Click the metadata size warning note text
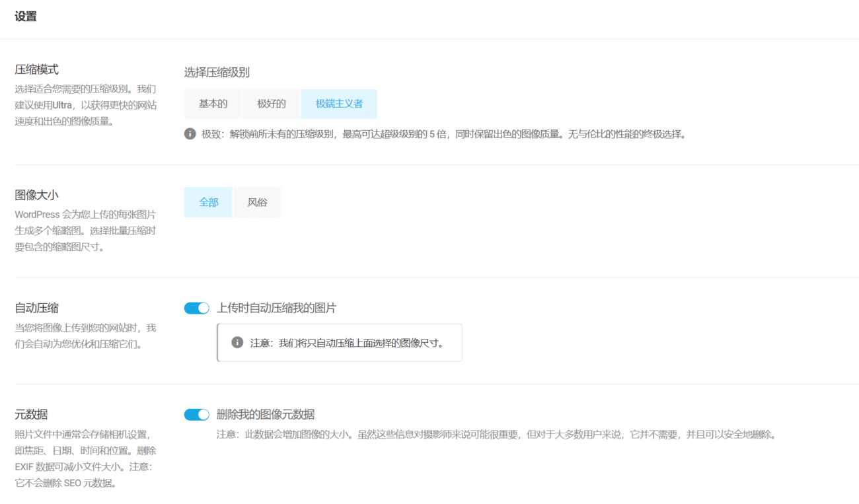This screenshot has height=504, width=859. [x=496, y=435]
